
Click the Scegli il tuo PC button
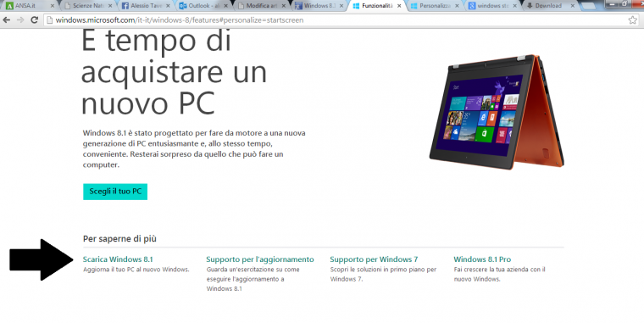click(115, 192)
